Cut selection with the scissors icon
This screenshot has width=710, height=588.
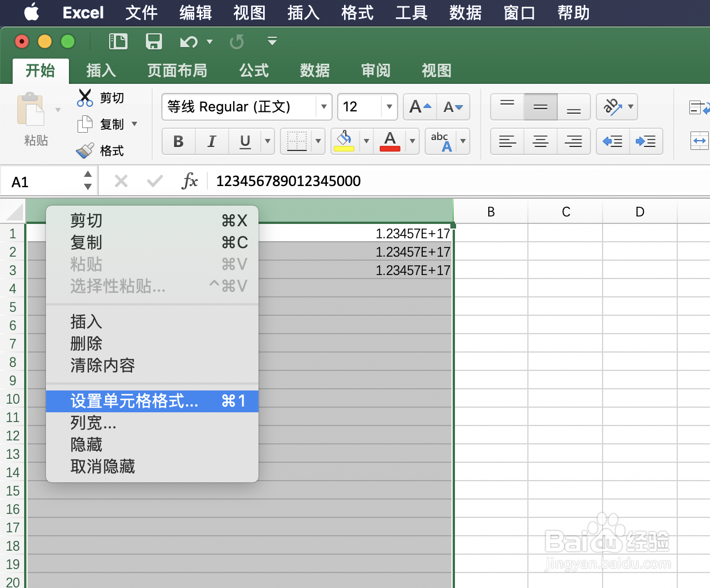pos(84,98)
